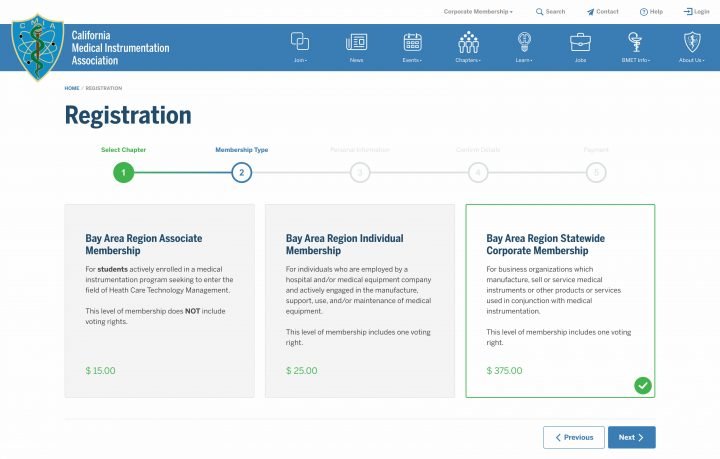The image size is (720, 459).
Task: Click California Medical Instrumentation Association title
Action: [x=120, y=48]
